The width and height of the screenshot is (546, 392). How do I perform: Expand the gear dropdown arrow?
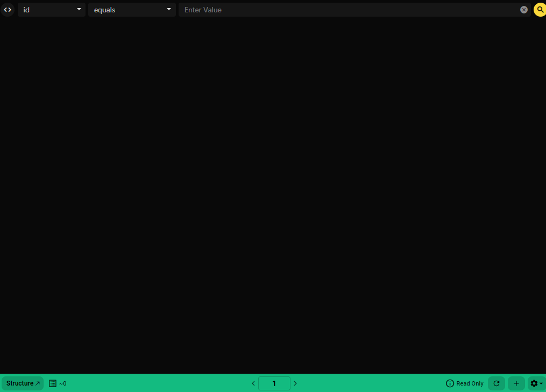click(541, 383)
